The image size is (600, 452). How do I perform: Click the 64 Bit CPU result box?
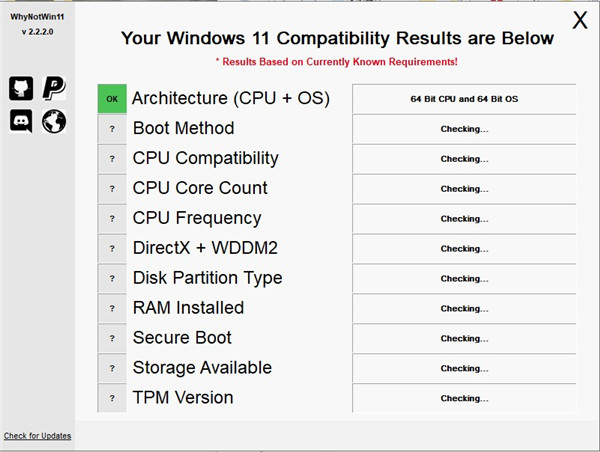tap(464, 99)
